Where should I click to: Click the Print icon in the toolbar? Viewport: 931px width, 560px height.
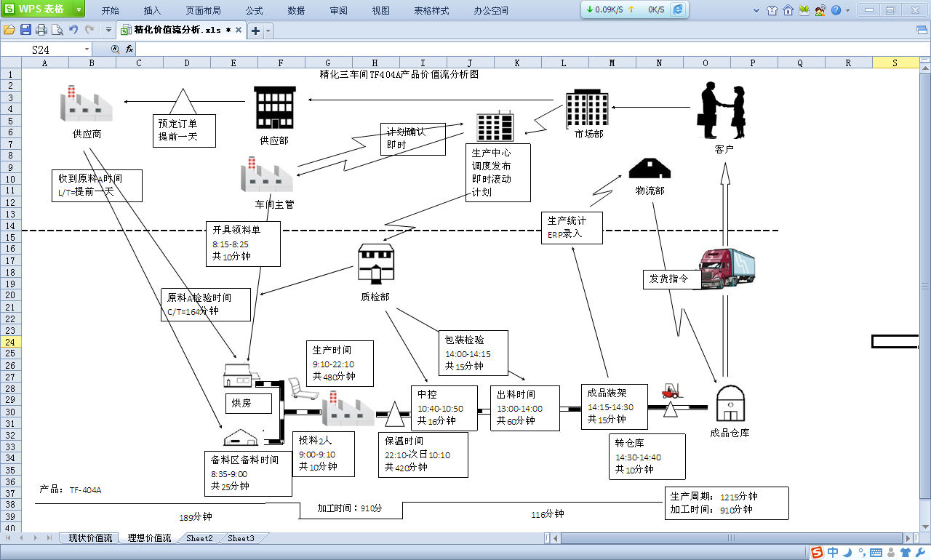(x=41, y=30)
